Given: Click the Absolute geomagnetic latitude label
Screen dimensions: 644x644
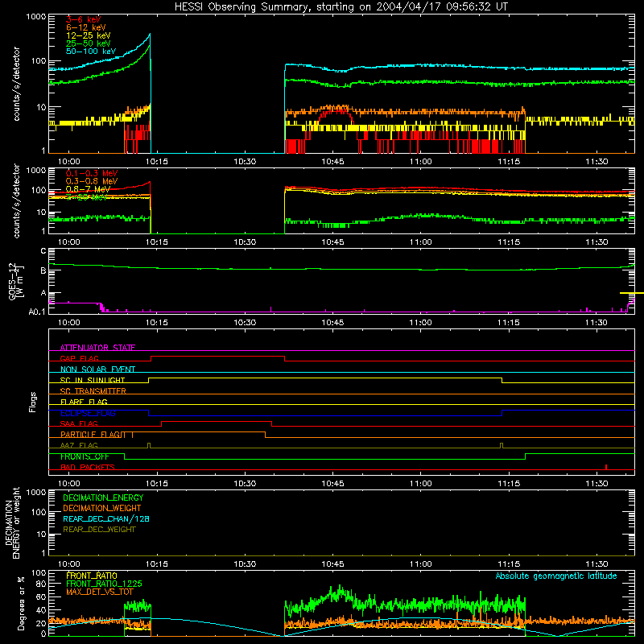Looking at the screenshot, I should (556, 576).
